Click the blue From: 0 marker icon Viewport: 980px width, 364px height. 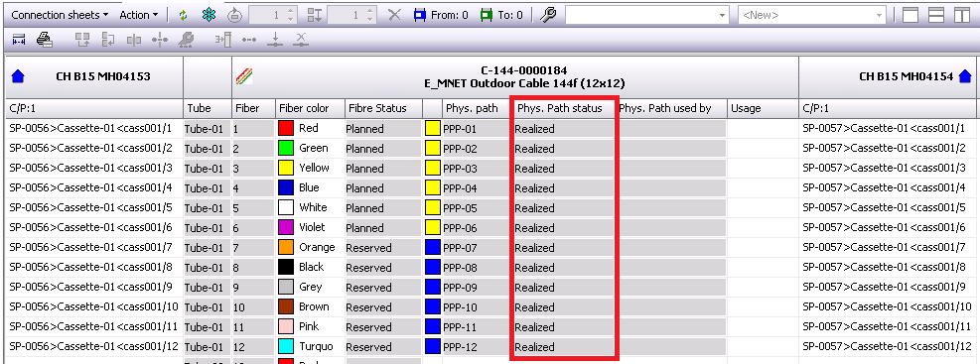tap(420, 15)
